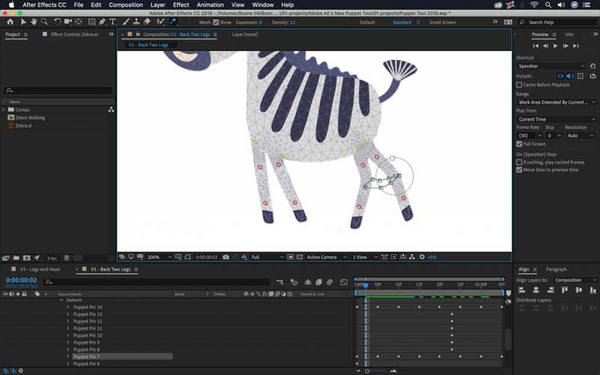Toggle the Full Screen checkbox
This screenshot has width=600, height=375.
tap(519, 144)
